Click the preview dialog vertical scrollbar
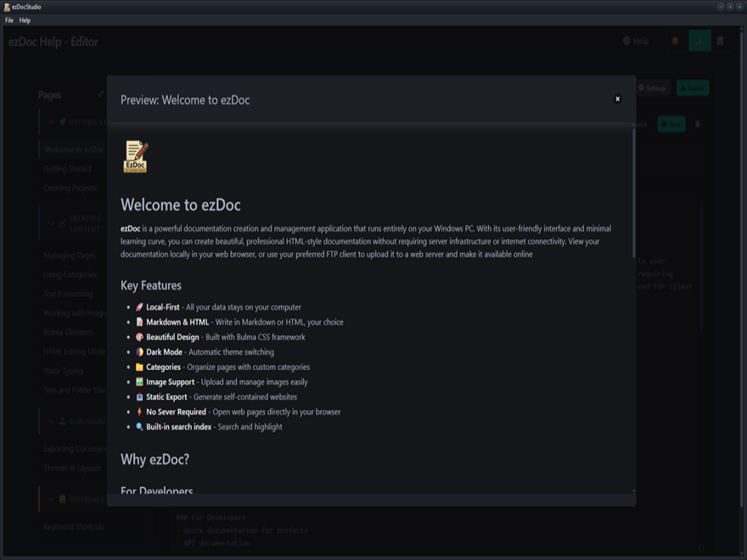747x560 pixels. click(633, 193)
